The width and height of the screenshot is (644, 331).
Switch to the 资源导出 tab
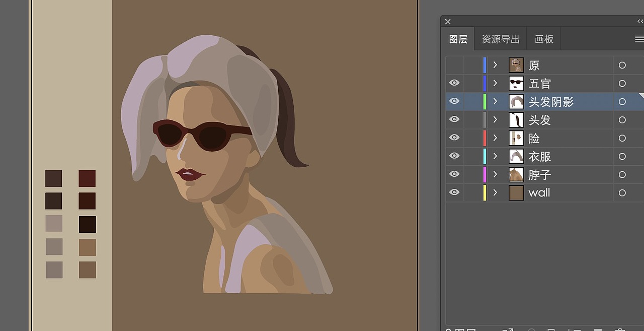click(500, 39)
